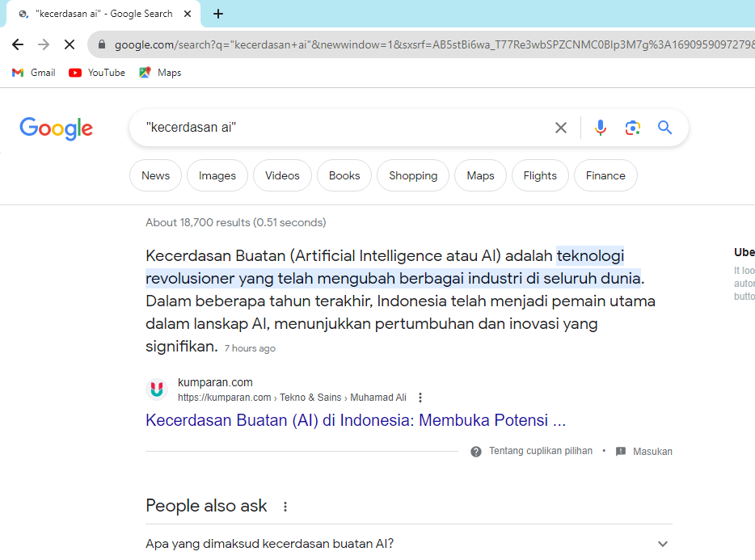Close the Google Search tab
The height and width of the screenshot is (560, 755).
pos(188,14)
